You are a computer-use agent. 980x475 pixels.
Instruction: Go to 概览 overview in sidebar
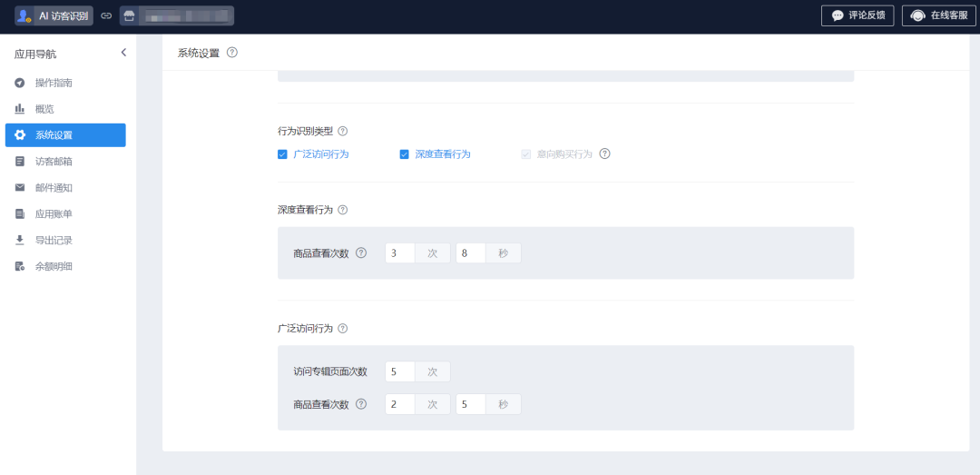[x=65, y=109]
